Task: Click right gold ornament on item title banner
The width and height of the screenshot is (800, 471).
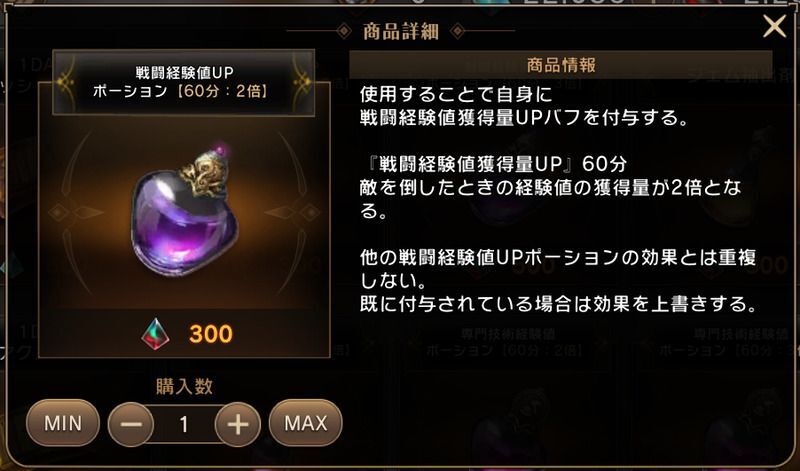Action: pos(301,82)
